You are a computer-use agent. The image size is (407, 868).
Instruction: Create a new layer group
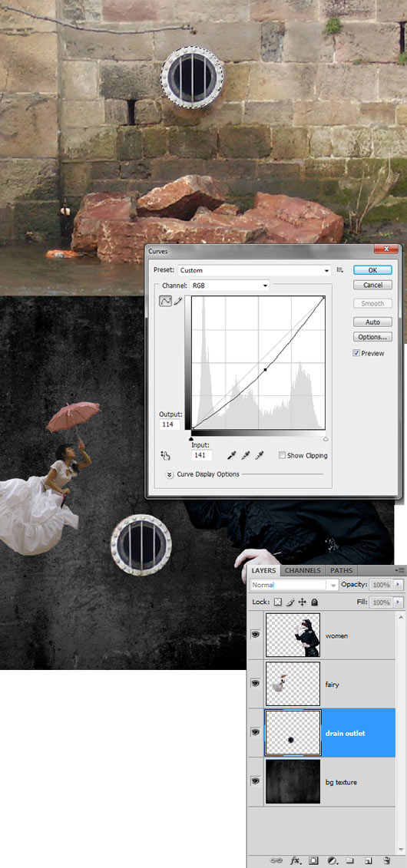click(350, 861)
